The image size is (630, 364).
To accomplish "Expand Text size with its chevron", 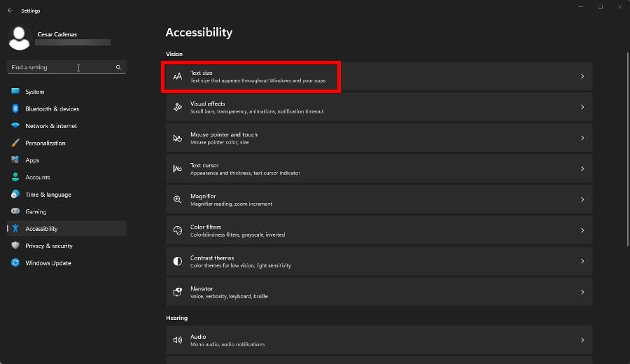I will coord(582,76).
